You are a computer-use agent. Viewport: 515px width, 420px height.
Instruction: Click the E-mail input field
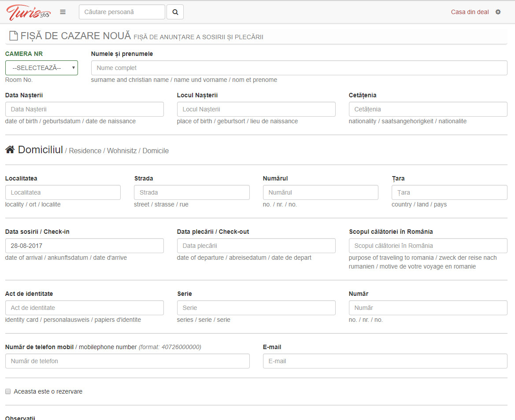pyautogui.click(x=385, y=361)
